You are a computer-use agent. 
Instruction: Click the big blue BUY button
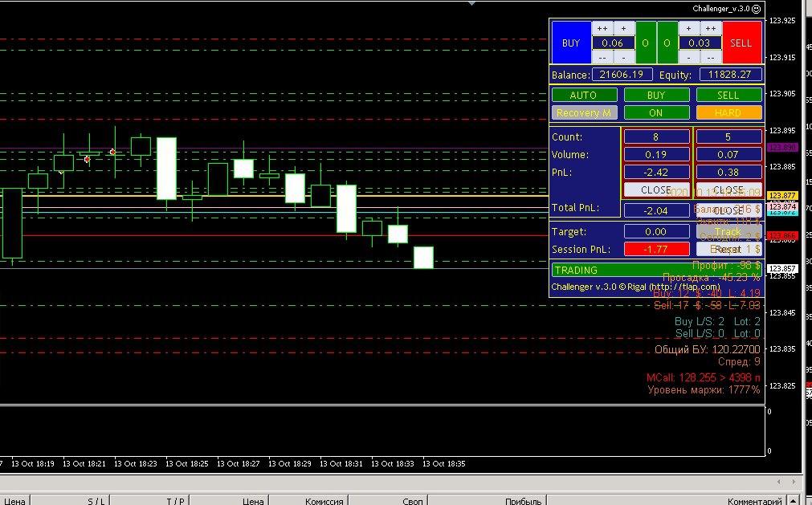[x=571, y=43]
